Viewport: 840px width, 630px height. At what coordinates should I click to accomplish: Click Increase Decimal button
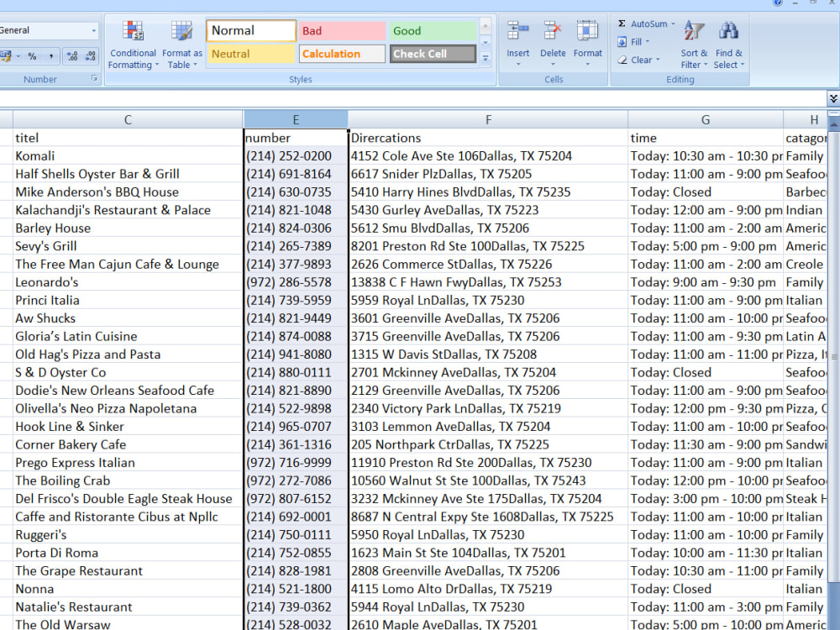[71, 55]
